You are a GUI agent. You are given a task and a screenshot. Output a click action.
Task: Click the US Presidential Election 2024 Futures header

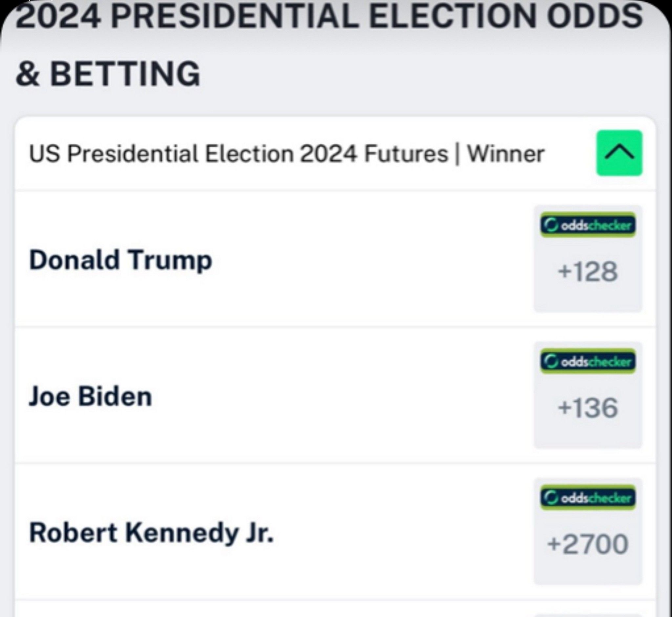(287, 154)
